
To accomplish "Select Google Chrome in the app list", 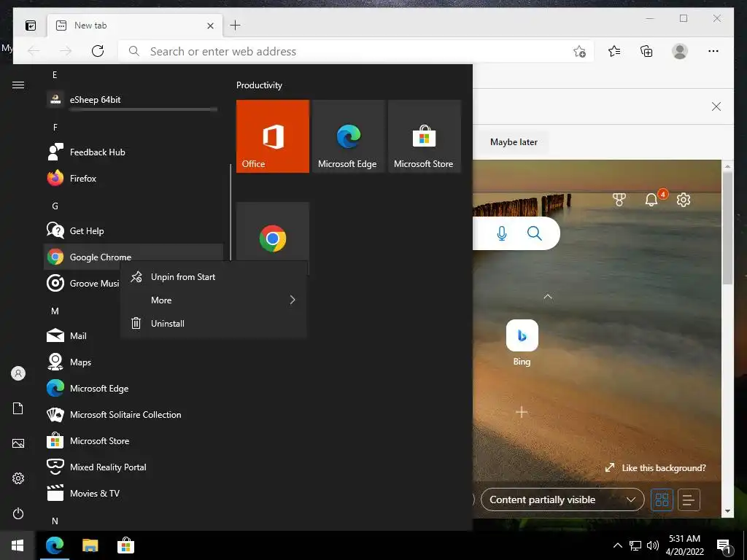I will point(133,257).
